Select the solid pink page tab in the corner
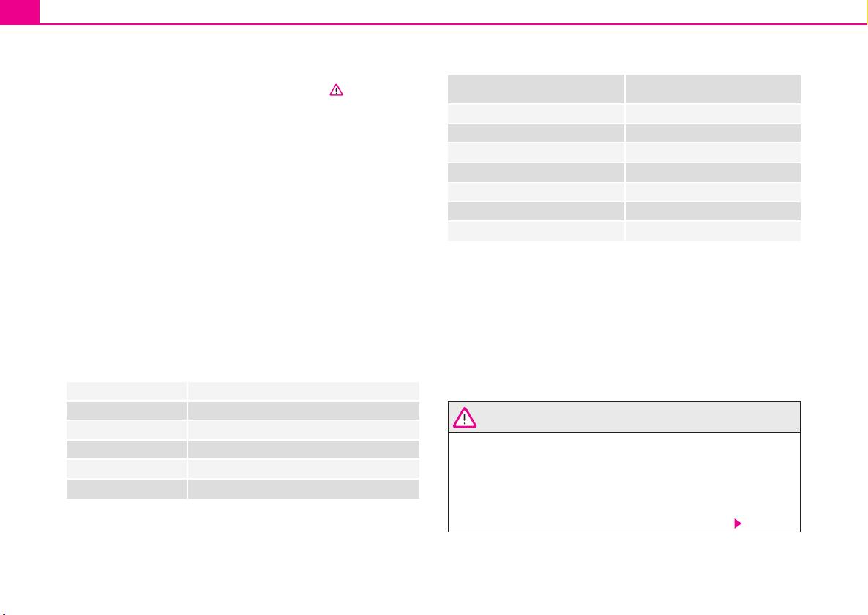868x615 pixels. tap(19, 12)
